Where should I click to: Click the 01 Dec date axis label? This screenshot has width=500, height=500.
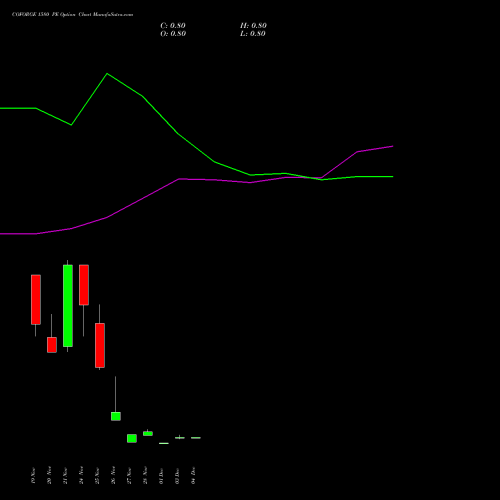(x=161, y=476)
